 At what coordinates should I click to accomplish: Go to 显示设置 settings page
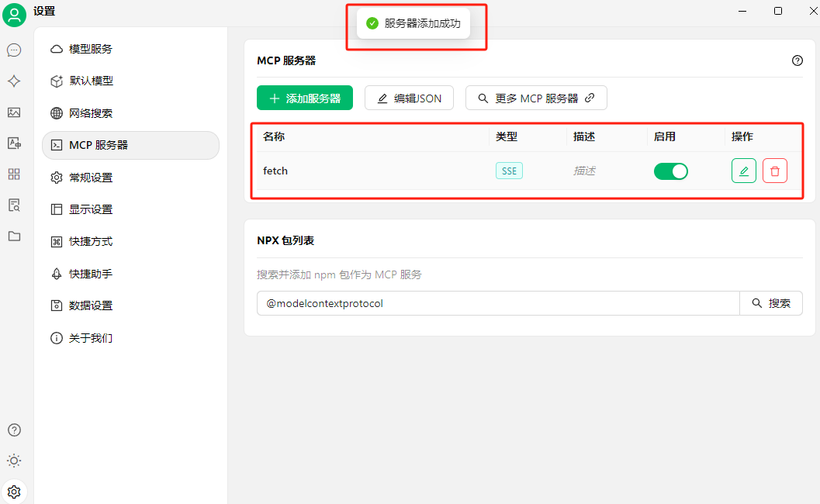click(x=91, y=209)
